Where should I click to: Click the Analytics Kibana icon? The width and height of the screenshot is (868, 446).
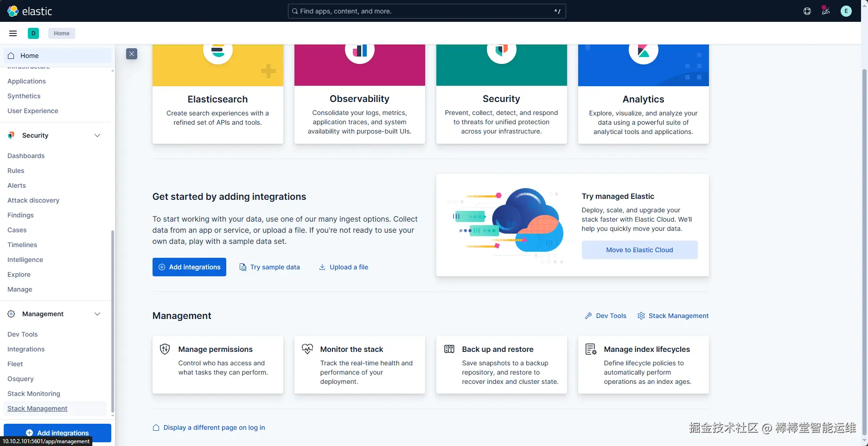[644, 50]
